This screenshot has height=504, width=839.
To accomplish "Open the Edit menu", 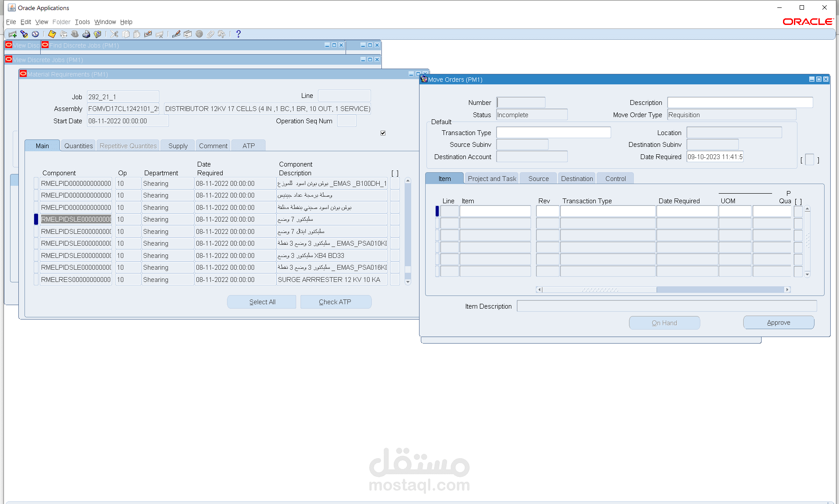I will pos(26,22).
